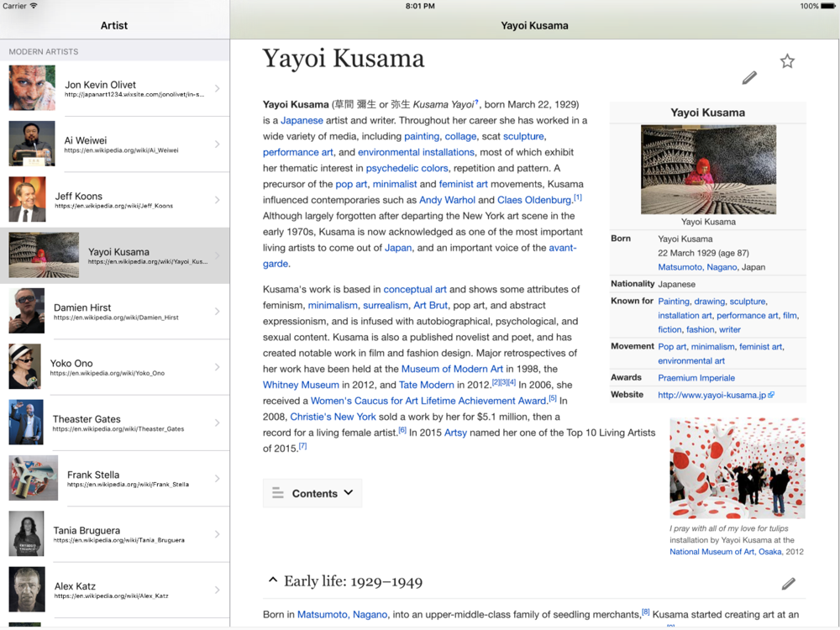Tap the star icon to favorite the article
840x630 pixels.
(x=787, y=61)
